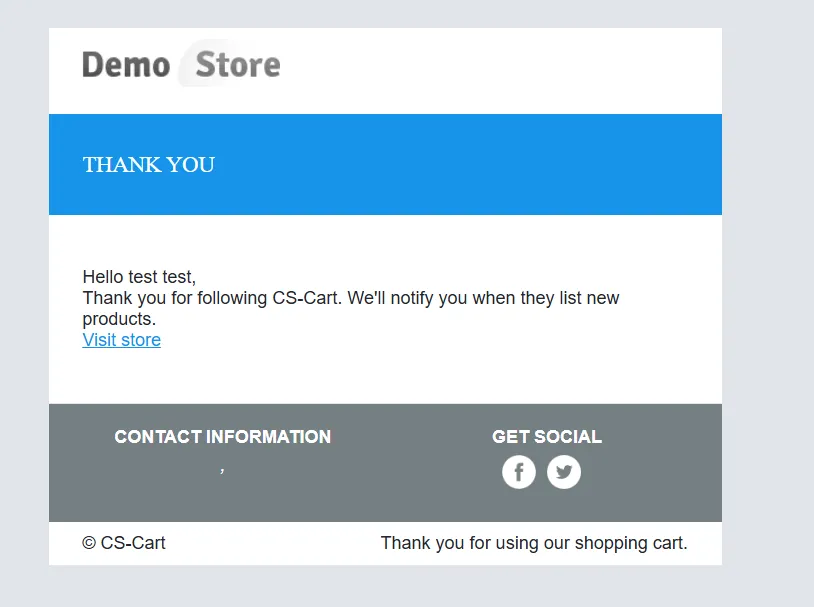Click the 'Thank you for following CS-Cart' sentence
The image size is (814, 607).
[211, 298]
